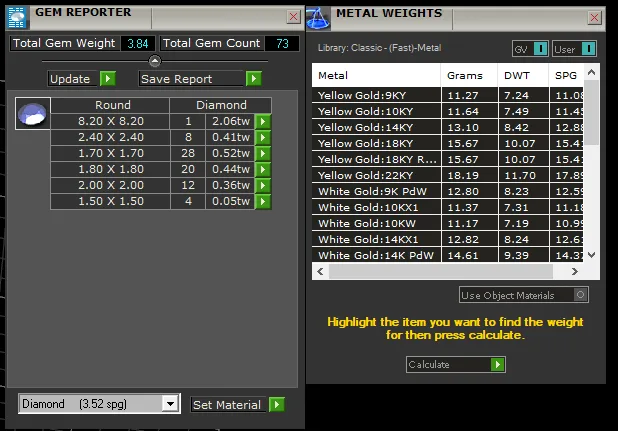The image size is (618, 431).
Task: Select the Yellow Gold:18KY row
Action: (x=447, y=143)
